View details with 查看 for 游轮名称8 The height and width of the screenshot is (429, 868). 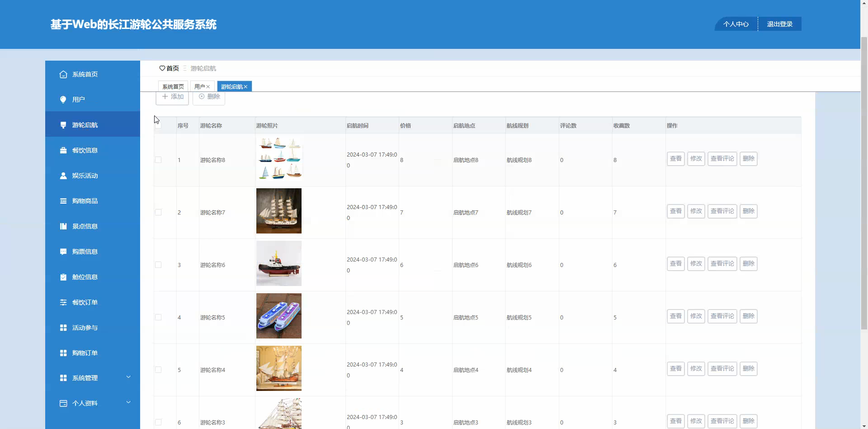676,159
